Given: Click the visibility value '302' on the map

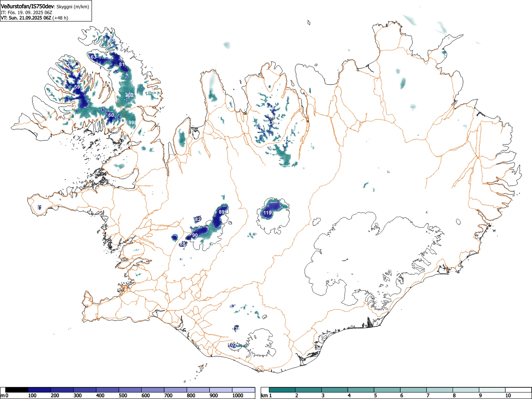Looking at the screenshot, I should pos(130,95).
